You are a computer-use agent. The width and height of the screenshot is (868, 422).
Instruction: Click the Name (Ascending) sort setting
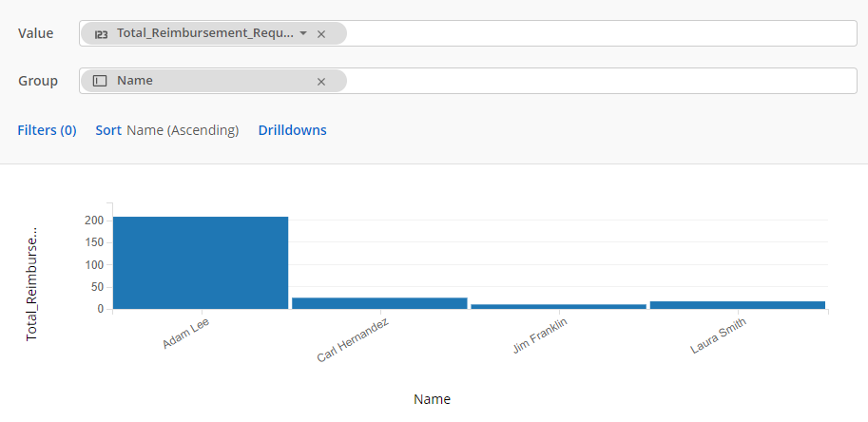tap(183, 130)
